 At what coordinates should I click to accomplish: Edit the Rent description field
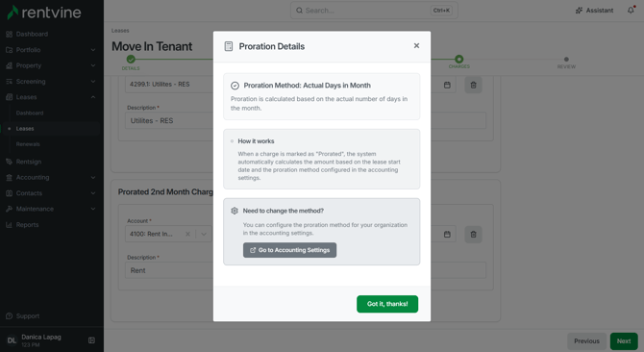[x=306, y=270]
